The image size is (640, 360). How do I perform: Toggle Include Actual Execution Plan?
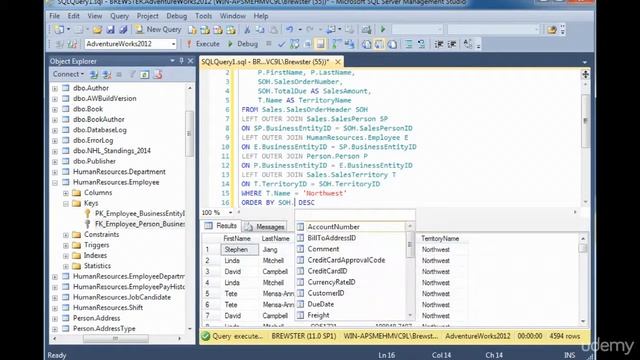pyautogui.click(x=336, y=44)
